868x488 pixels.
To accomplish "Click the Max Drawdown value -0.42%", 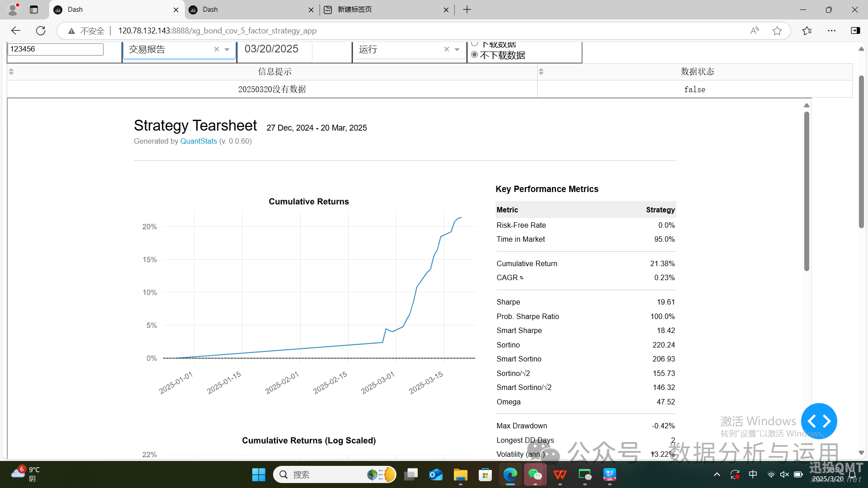I will click(x=663, y=426).
